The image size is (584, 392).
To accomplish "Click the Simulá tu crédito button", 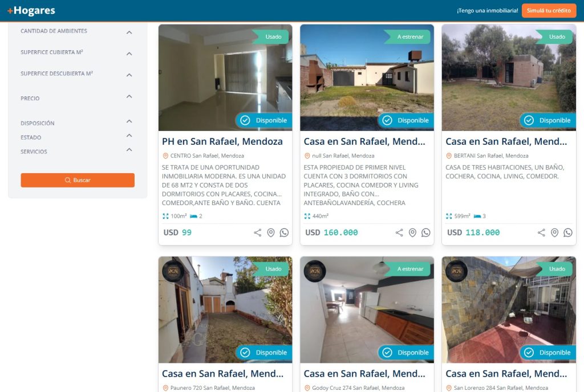I will [549, 10].
